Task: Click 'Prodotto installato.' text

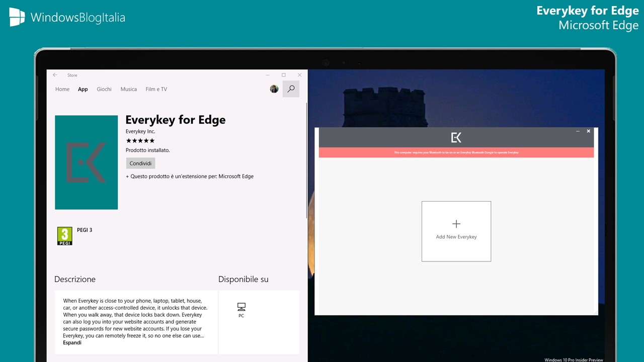Action: click(148, 150)
